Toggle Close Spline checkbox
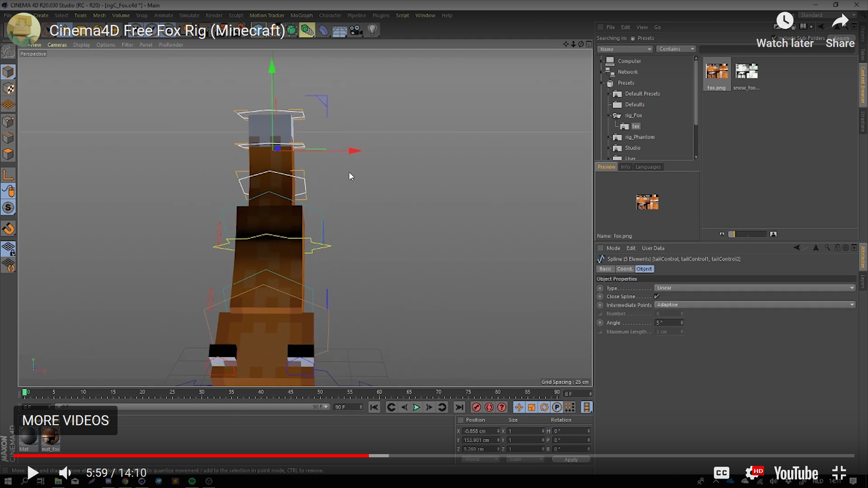868x488 pixels. 656,296
